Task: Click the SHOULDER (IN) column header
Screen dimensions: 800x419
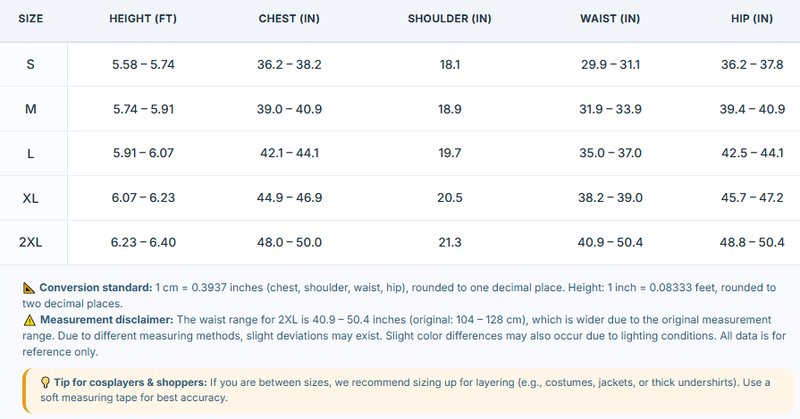Action: coord(449,19)
